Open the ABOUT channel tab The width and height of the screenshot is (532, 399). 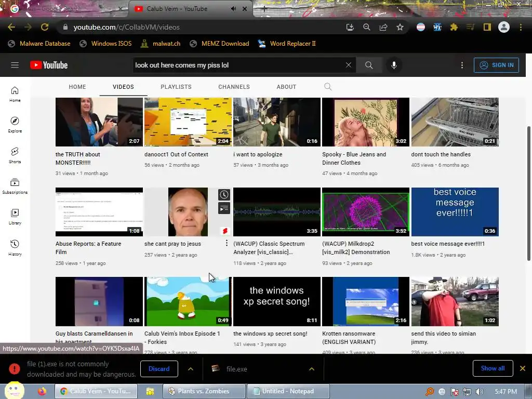286,87
